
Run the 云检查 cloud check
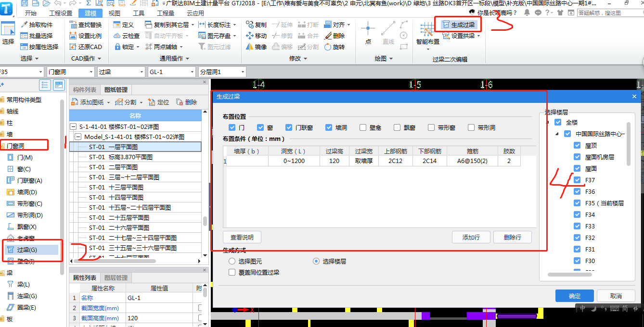point(127,36)
